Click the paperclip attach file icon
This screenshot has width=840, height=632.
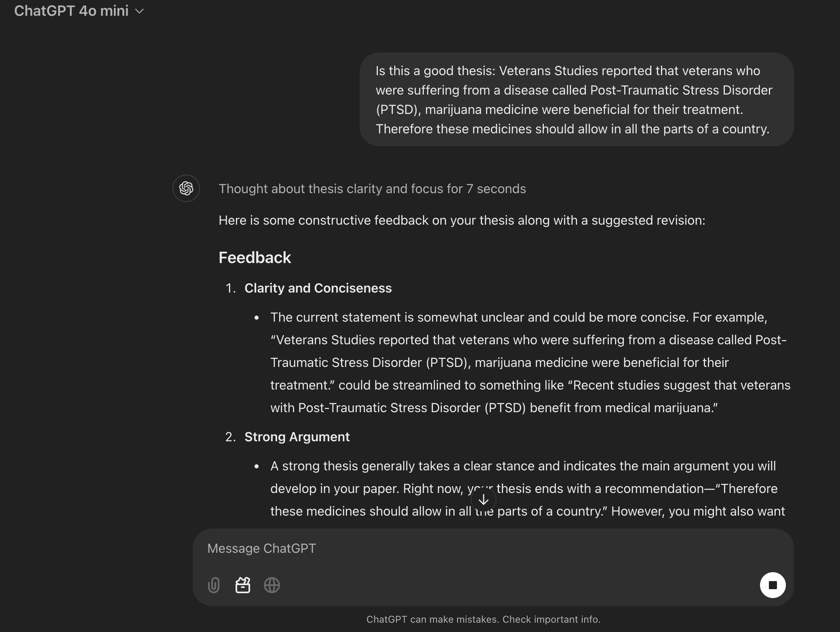tap(214, 585)
